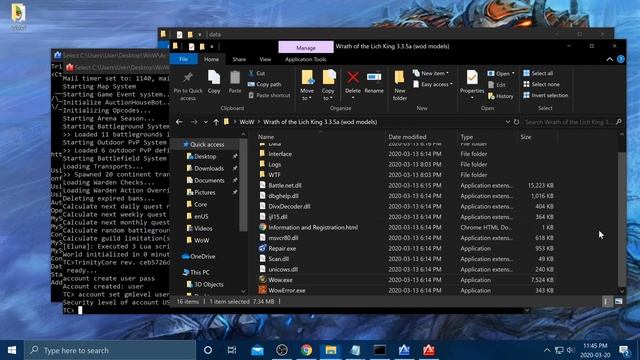Click the Search Wrath of the Lich King field

click(573, 122)
